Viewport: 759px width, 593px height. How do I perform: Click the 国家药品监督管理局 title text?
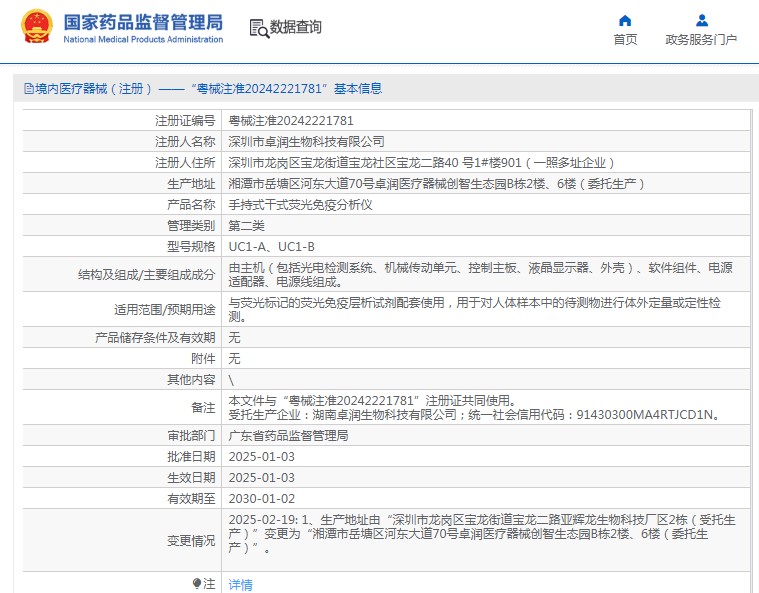tap(143, 22)
